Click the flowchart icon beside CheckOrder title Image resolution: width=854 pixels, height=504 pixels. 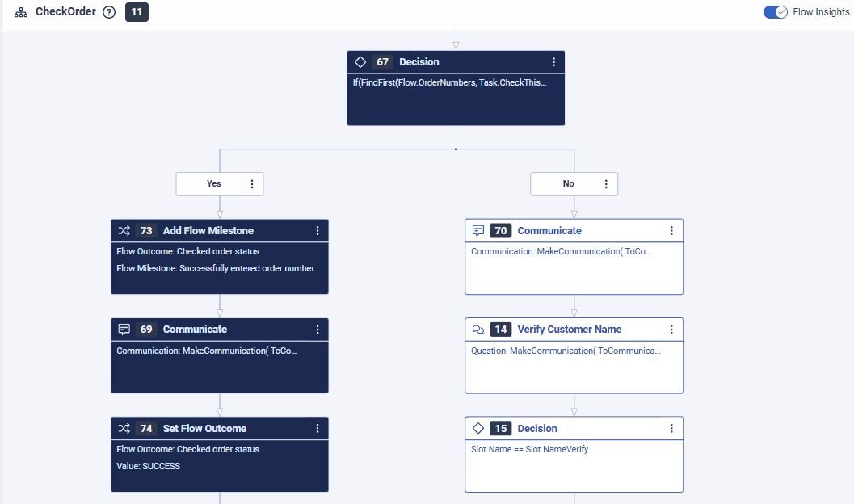[x=20, y=12]
